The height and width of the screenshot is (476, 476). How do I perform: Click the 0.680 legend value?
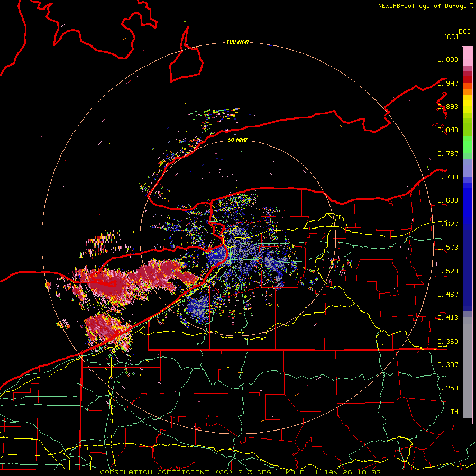pos(448,200)
